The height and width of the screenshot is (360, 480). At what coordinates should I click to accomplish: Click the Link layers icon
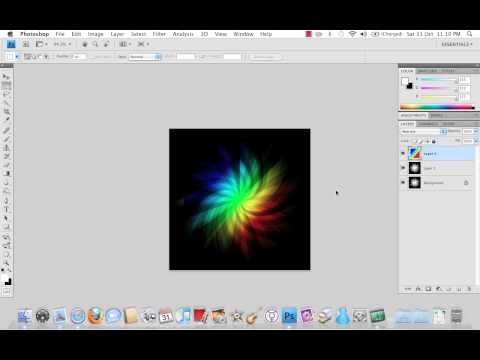(x=408, y=289)
